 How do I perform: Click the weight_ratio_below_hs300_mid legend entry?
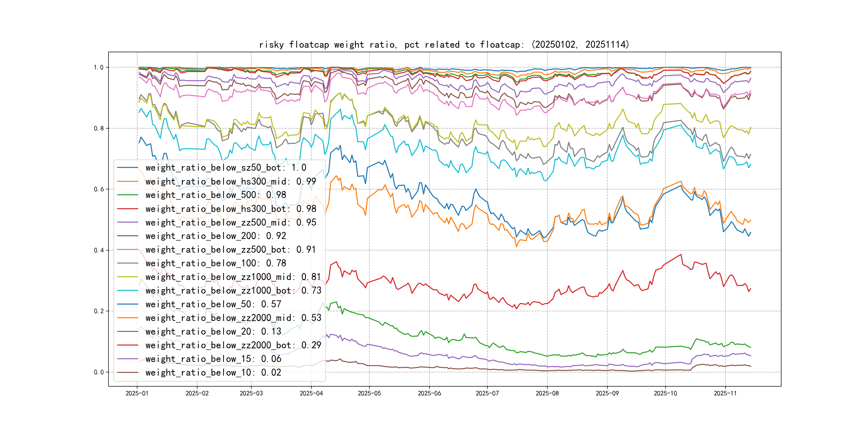[230, 182]
